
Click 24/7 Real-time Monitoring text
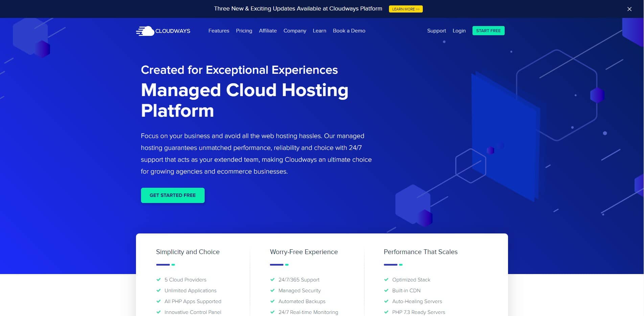pos(308,312)
